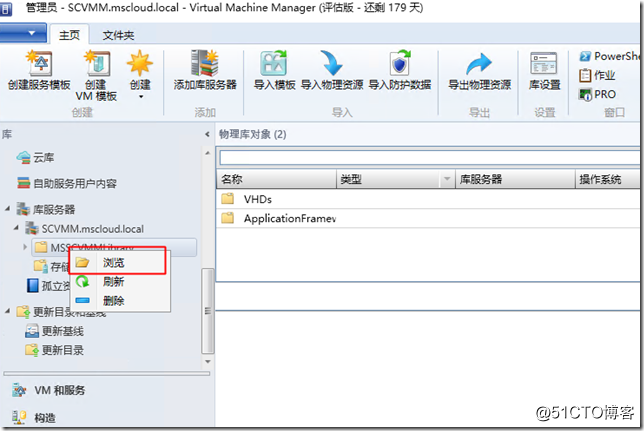Sort by Operating System (操作系统) column

608,179
